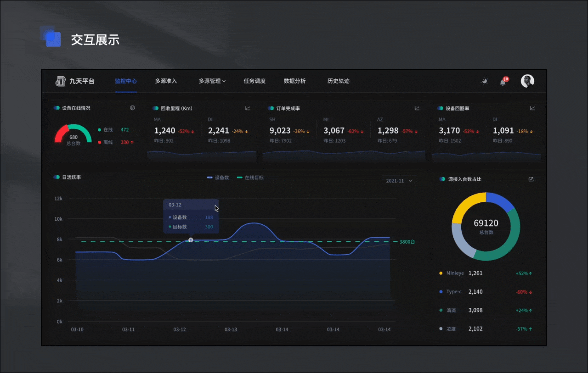Click the -24% change indicator
This screenshot has width=588, height=373.
(x=240, y=132)
